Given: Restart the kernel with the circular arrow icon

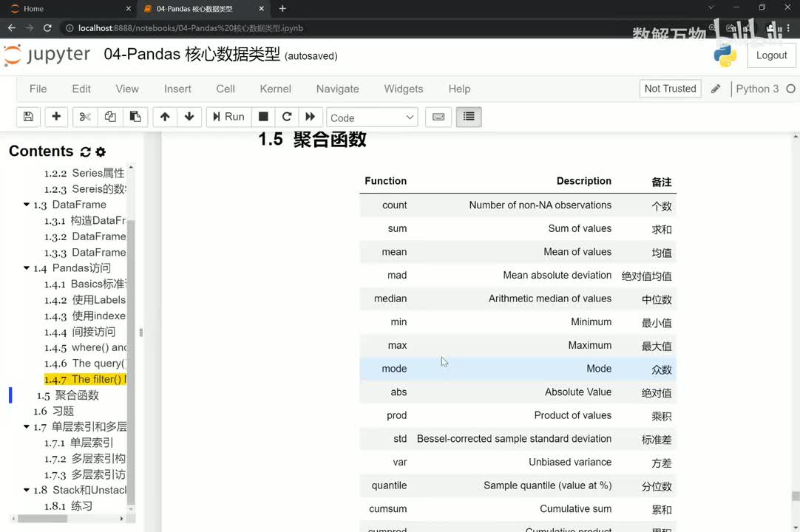Looking at the screenshot, I should point(287,117).
